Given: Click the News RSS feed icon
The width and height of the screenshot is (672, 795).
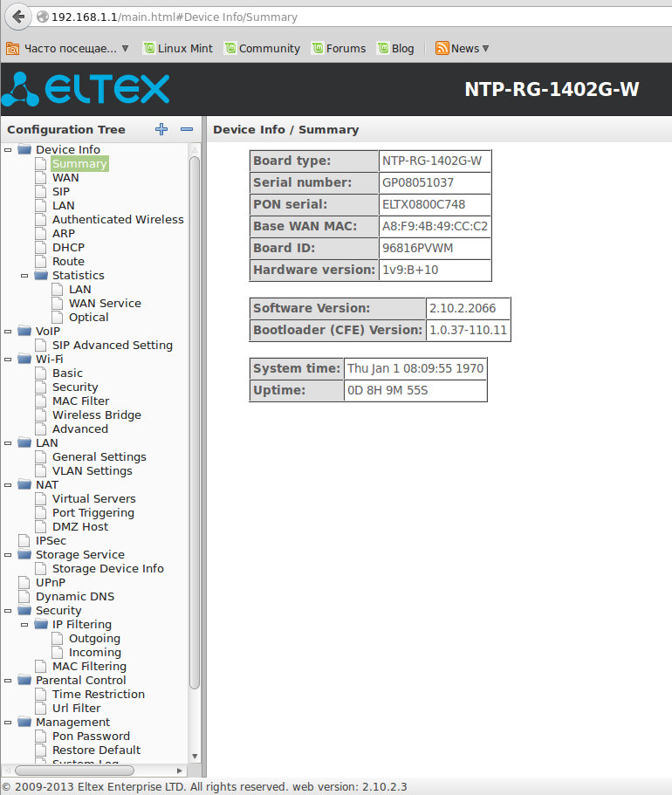Looking at the screenshot, I should tap(442, 48).
